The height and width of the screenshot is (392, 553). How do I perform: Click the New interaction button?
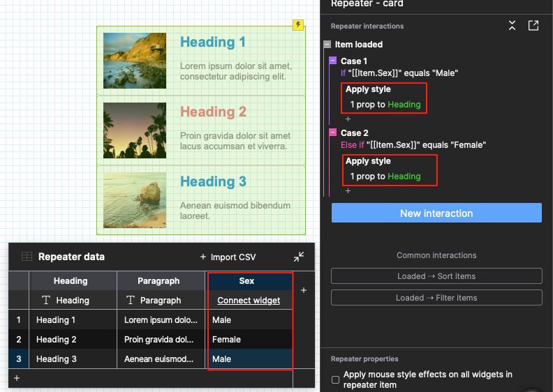point(436,213)
